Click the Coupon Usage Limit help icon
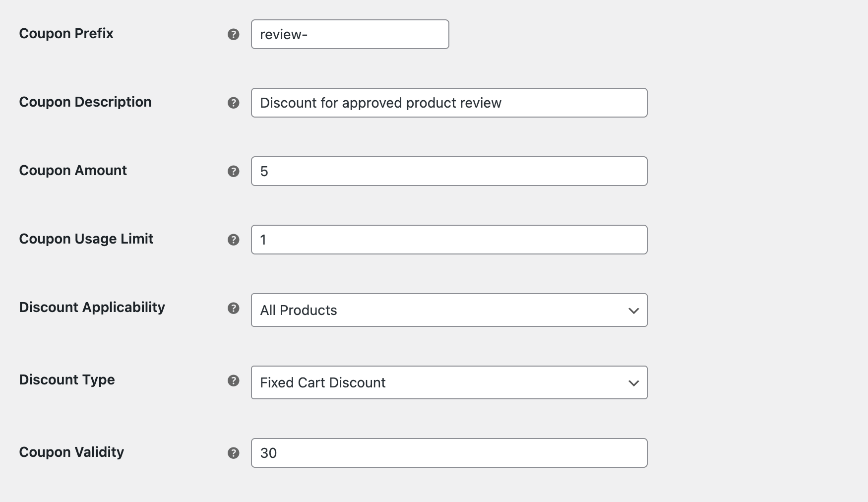 click(233, 239)
